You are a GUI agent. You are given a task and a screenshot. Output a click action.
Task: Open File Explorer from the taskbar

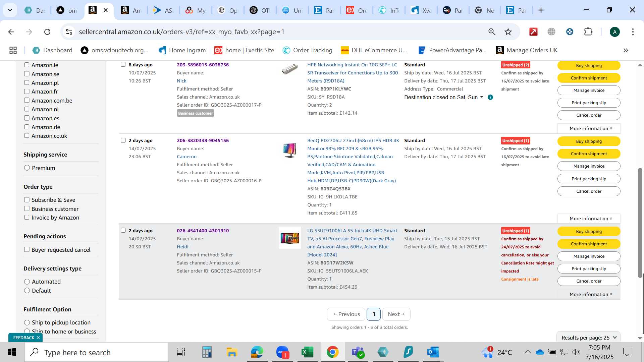(x=232, y=352)
